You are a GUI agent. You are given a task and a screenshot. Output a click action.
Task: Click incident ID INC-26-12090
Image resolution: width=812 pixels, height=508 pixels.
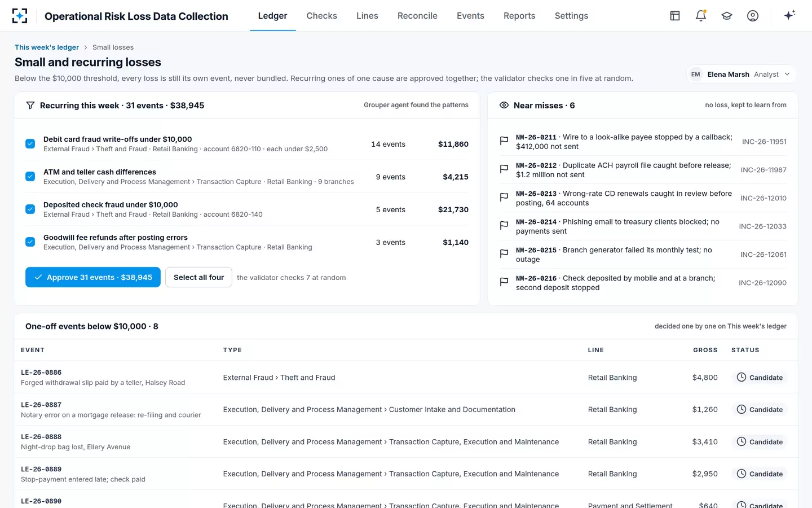762,283
